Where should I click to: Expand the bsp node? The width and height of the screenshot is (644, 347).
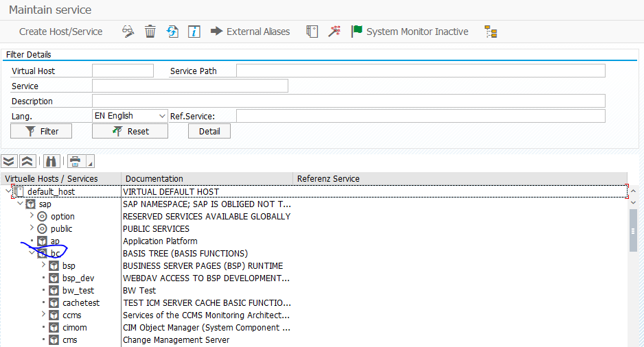click(43, 265)
